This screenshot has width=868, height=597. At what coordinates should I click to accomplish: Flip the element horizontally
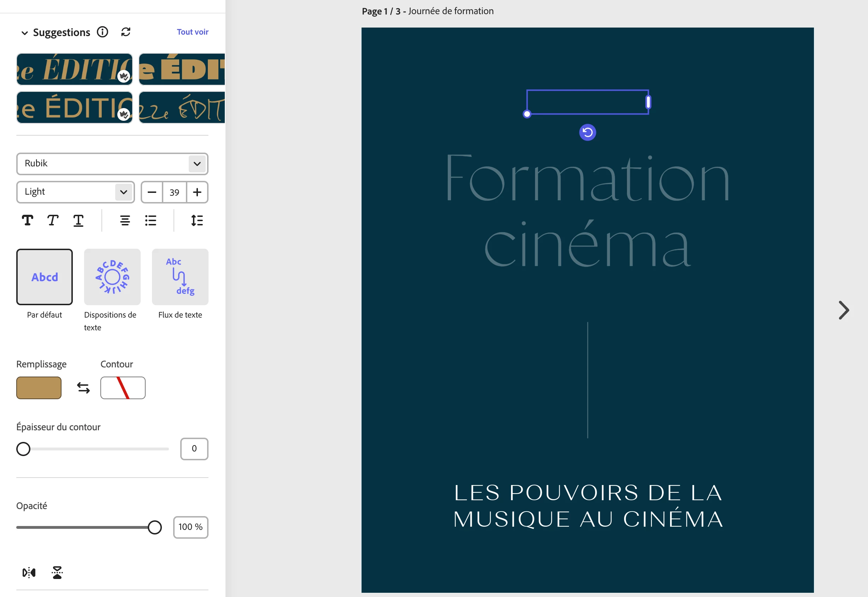point(29,572)
